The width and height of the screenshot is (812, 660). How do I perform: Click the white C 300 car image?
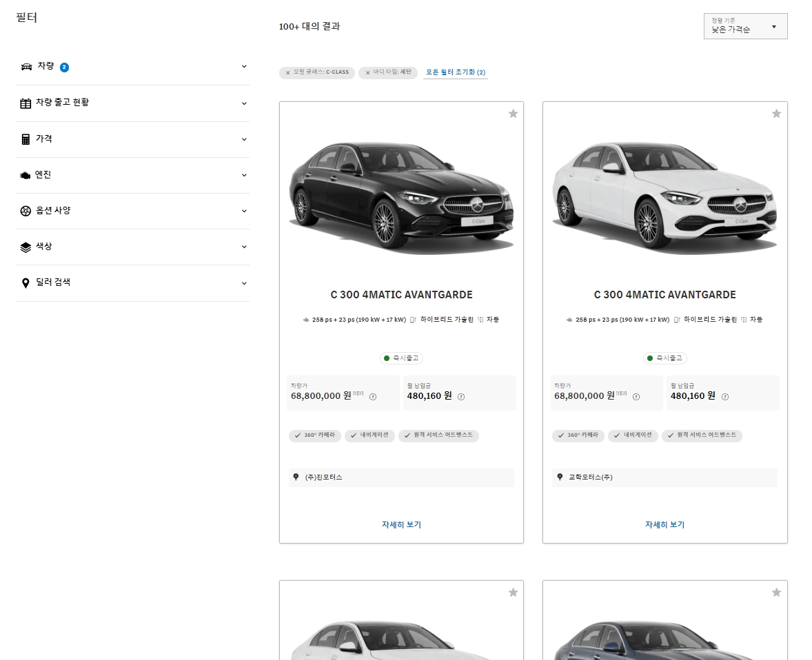(665, 198)
